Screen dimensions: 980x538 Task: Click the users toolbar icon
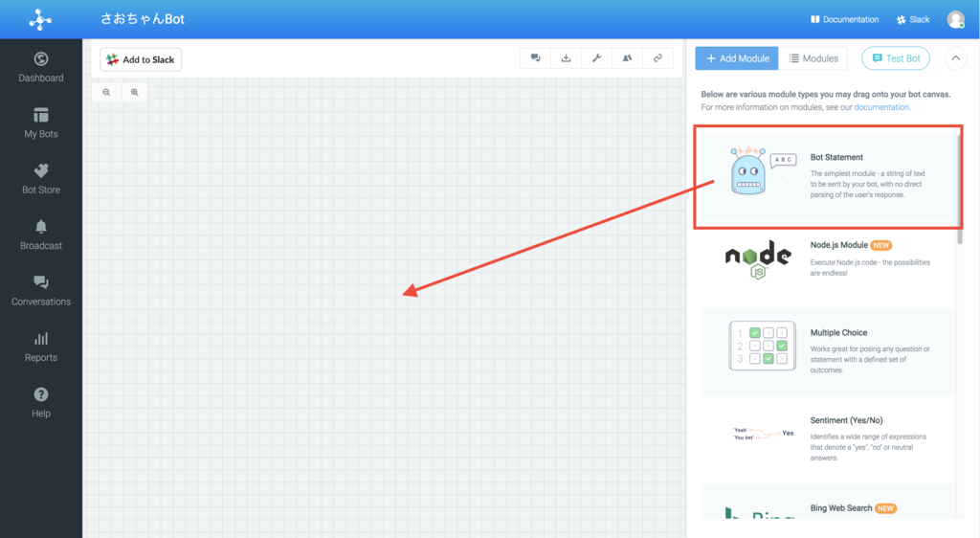[x=628, y=58]
